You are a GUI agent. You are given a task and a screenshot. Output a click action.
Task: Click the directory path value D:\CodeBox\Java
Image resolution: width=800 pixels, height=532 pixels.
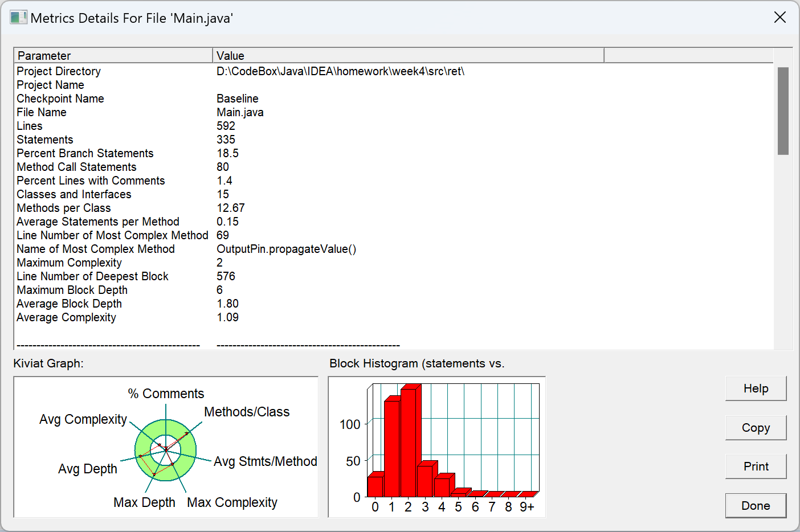coord(341,71)
